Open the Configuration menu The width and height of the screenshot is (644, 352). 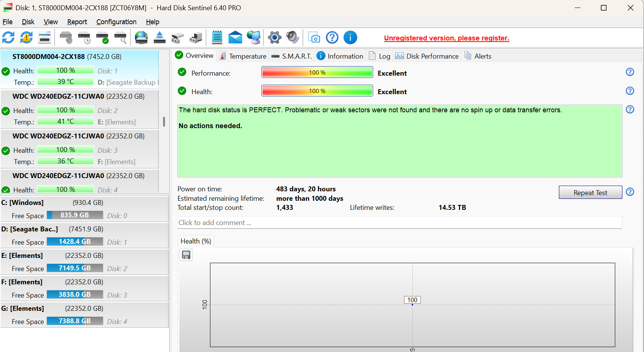116,22
